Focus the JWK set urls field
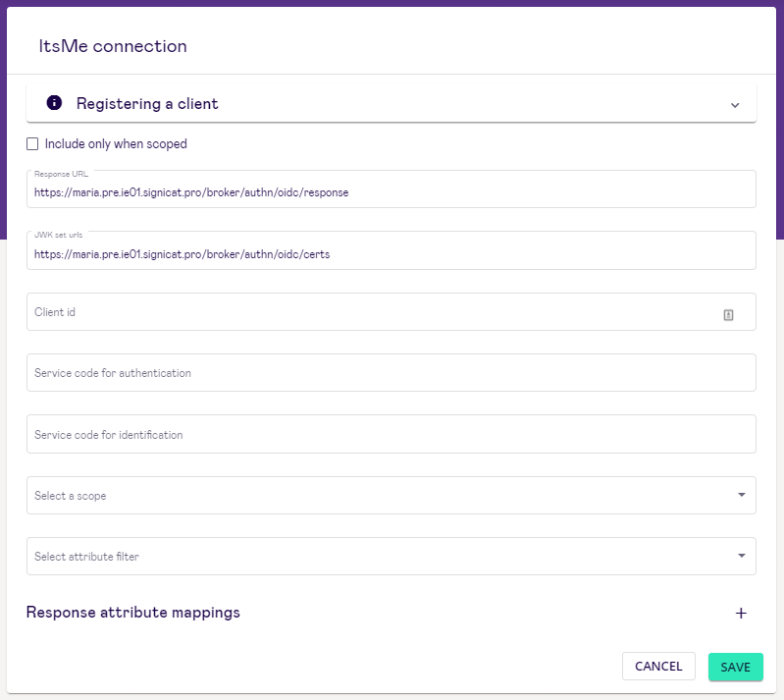 (391, 250)
